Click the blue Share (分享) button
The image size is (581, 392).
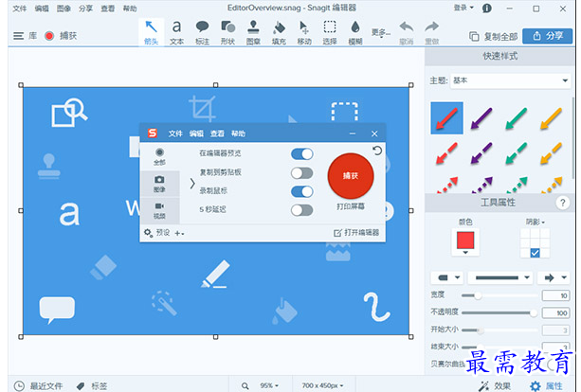tap(547, 36)
